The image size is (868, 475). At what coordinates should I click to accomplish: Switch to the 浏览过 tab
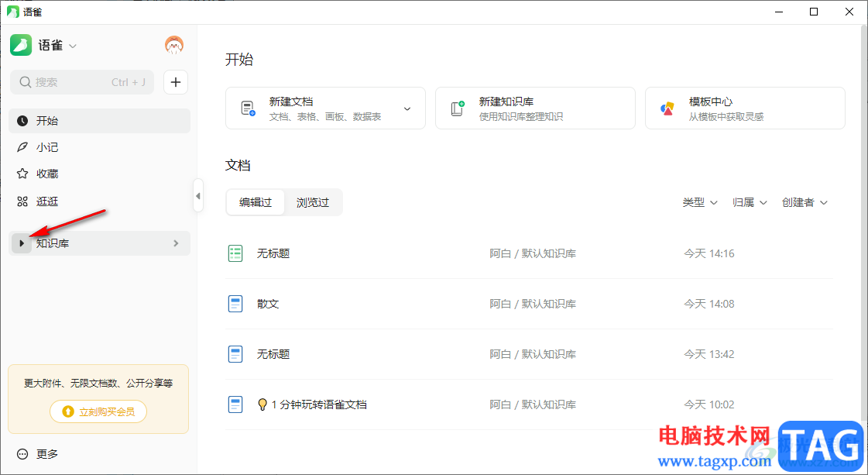(x=313, y=202)
